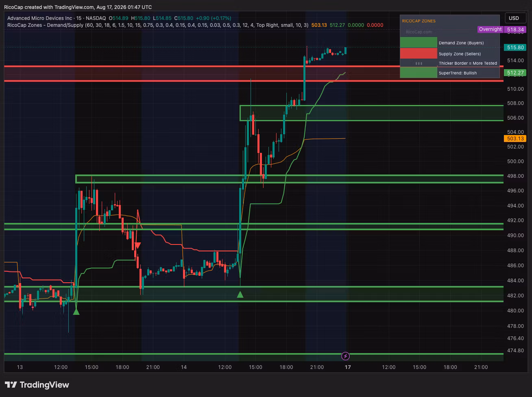Click the 486.00 price axis label
This screenshot has width=532, height=397.
(x=515, y=266)
